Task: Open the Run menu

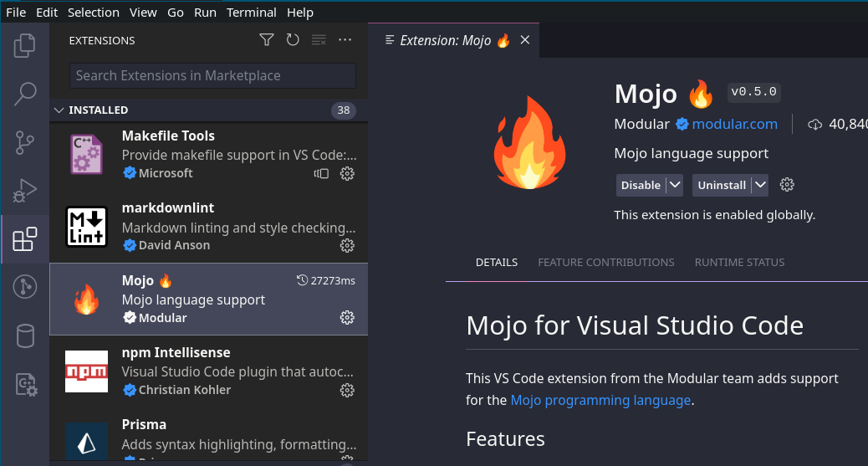Action: [x=206, y=13]
